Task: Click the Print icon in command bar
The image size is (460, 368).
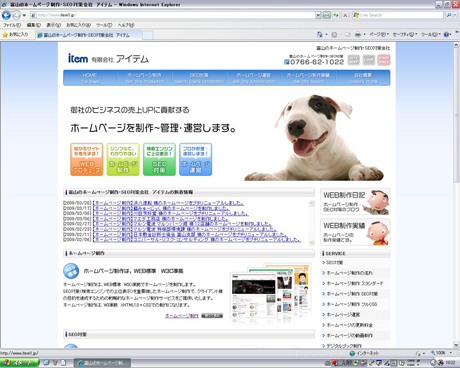Action: click(x=358, y=34)
